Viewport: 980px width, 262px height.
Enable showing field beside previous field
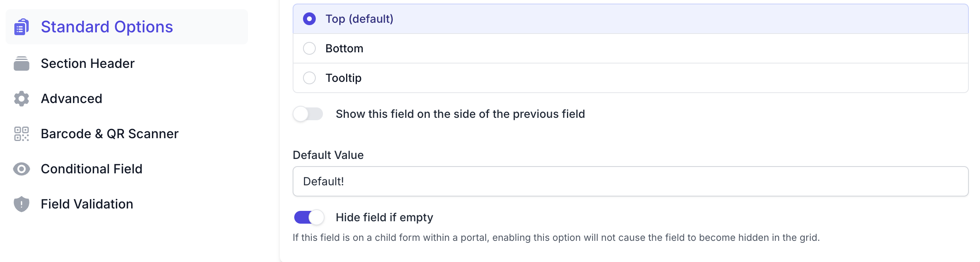pyautogui.click(x=308, y=114)
